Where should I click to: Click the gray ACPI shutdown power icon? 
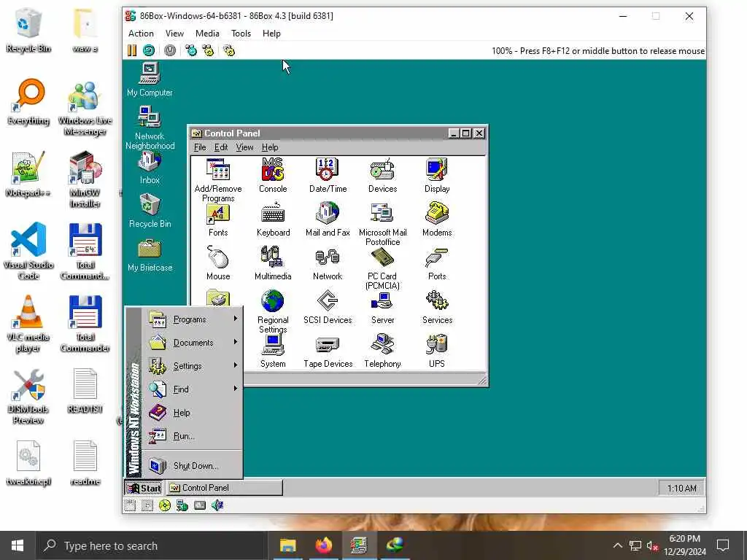(169, 50)
